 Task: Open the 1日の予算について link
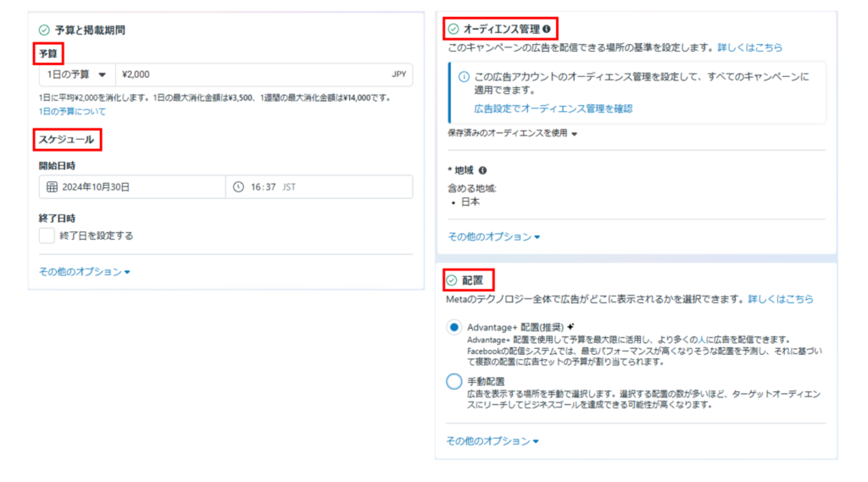(72, 111)
